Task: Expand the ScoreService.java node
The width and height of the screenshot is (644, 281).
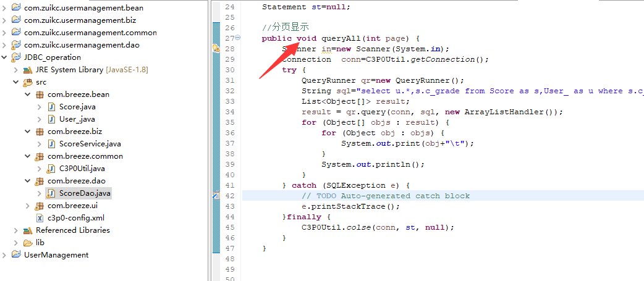Action: tap(40, 143)
